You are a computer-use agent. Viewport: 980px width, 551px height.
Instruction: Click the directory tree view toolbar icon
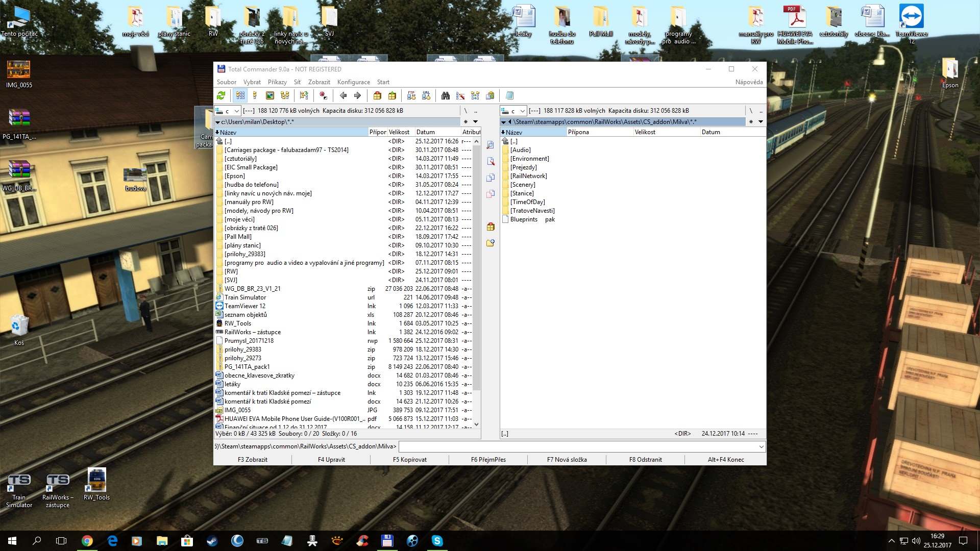[x=285, y=95]
